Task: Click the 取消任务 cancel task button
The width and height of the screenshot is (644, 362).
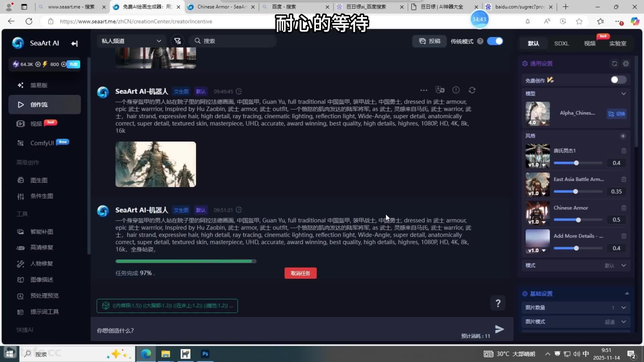Action: pos(300,273)
